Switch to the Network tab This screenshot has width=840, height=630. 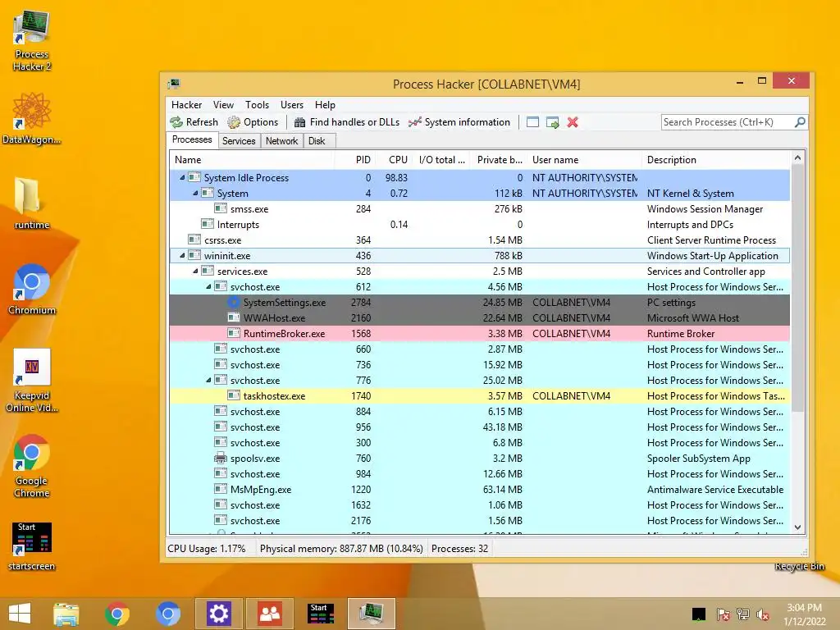282,141
